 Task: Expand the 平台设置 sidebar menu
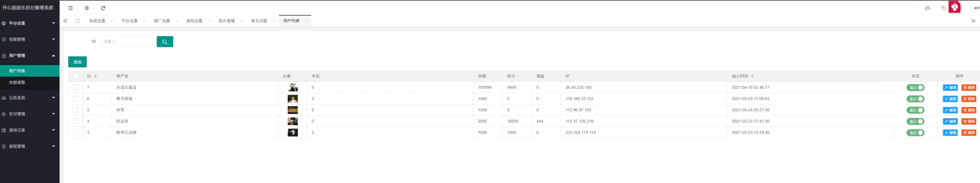29,23
